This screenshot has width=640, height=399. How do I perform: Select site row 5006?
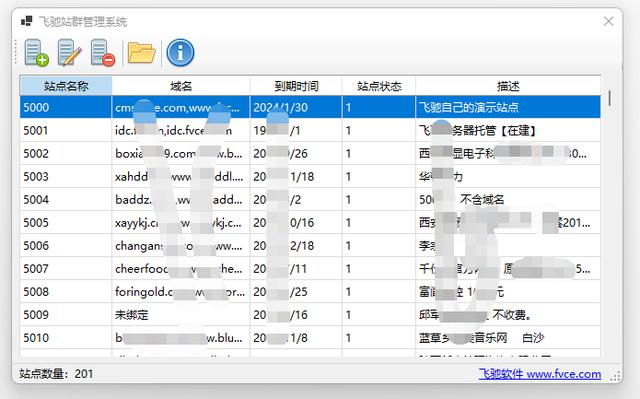pos(310,246)
